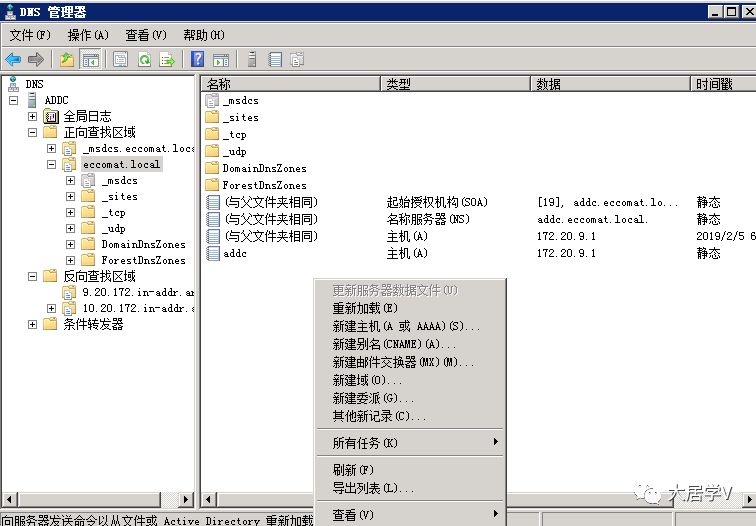756x526 pixels.
Task: Click the new record notepad toolbar icon
Action: (x=275, y=60)
